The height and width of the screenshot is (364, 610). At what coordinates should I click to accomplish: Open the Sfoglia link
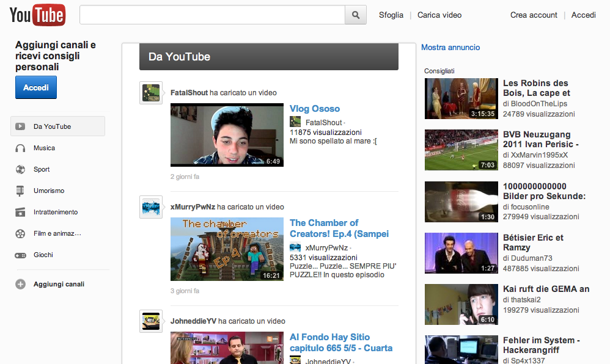(391, 15)
